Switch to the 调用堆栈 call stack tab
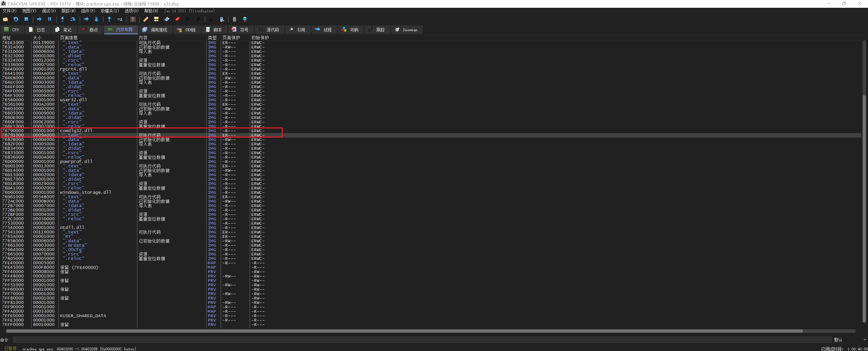The image size is (868, 351). [155, 30]
